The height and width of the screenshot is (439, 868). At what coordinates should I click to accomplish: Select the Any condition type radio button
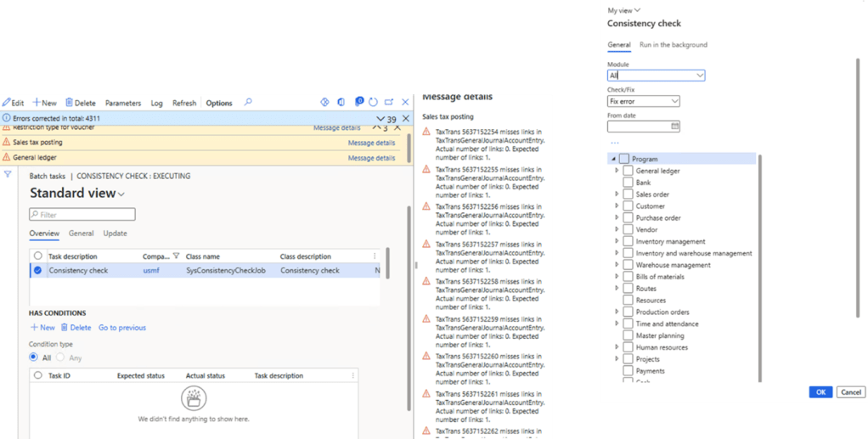click(x=60, y=357)
